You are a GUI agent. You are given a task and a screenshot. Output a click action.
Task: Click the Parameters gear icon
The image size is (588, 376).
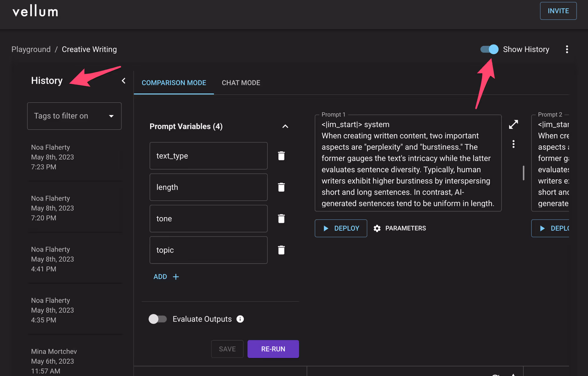pos(377,228)
